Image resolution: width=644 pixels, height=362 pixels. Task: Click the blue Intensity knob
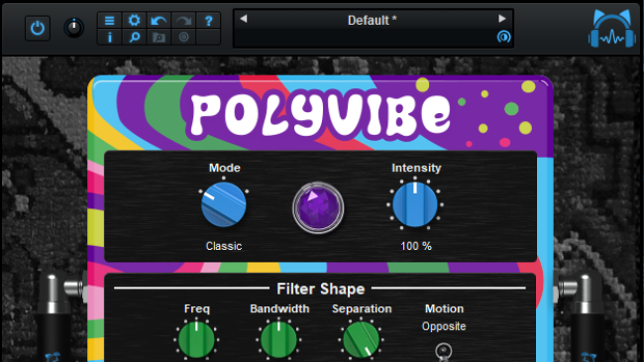pos(415,204)
